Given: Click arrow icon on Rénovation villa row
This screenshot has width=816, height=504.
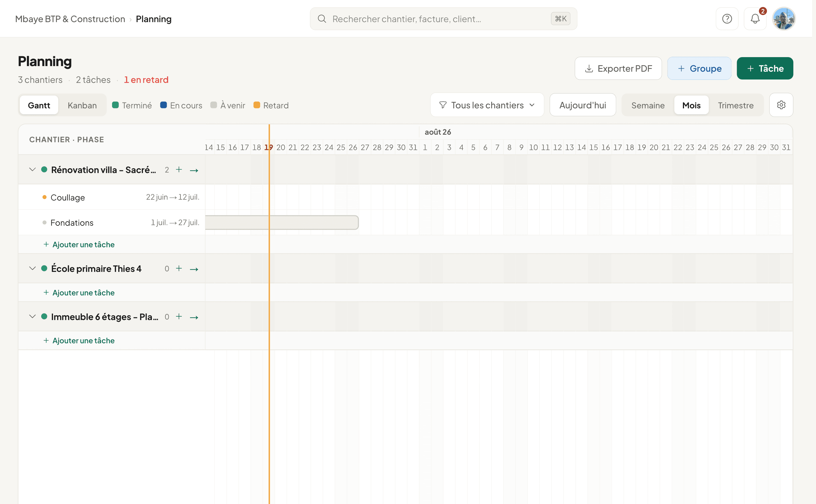Looking at the screenshot, I should point(194,170).
